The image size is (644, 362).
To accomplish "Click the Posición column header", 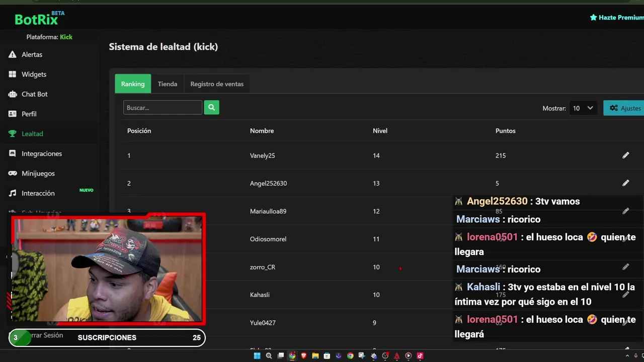I will [139, 131].
